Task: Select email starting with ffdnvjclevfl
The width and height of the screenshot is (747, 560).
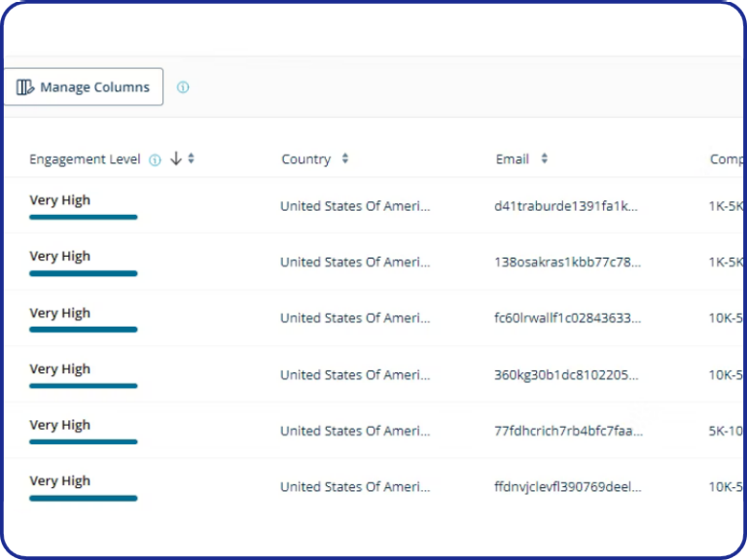Action: pos(567,487)
